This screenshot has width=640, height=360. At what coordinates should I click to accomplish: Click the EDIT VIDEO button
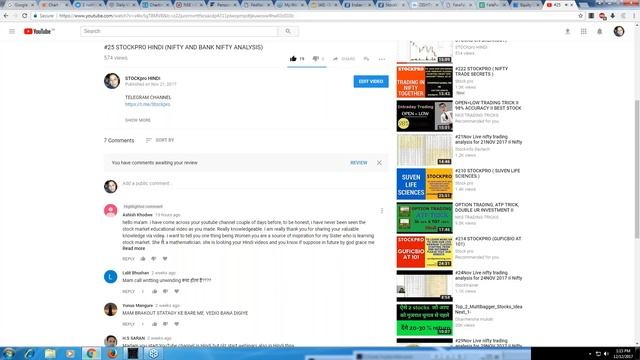click(371, 82)
